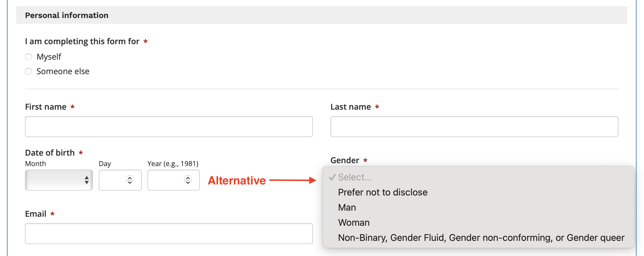Pick the checked "Select..." placeholder option
The height and width of the screenshot is (256, 644).
(355, 177)
